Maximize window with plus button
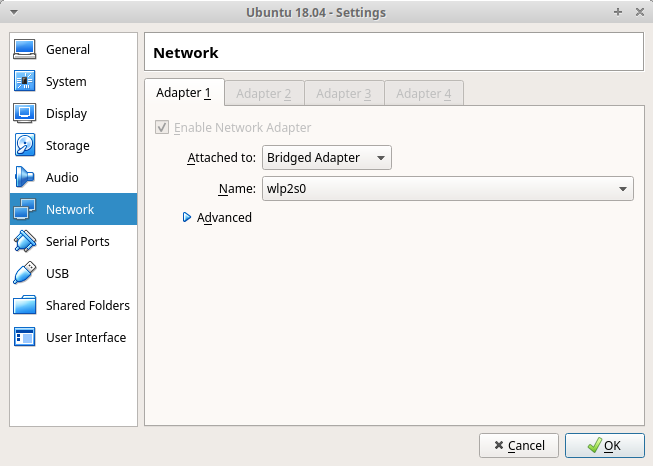 pyautogui.click(x=618, y=12)
